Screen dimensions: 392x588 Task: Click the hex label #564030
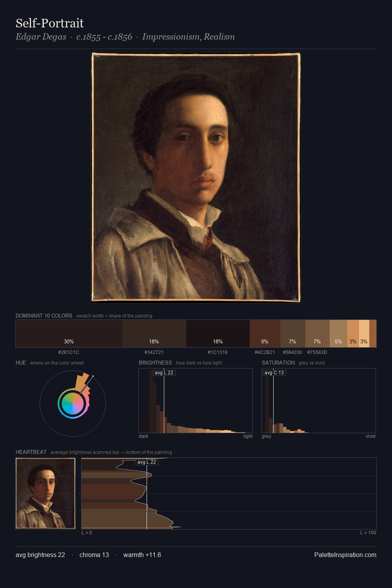tap(292, 352)
